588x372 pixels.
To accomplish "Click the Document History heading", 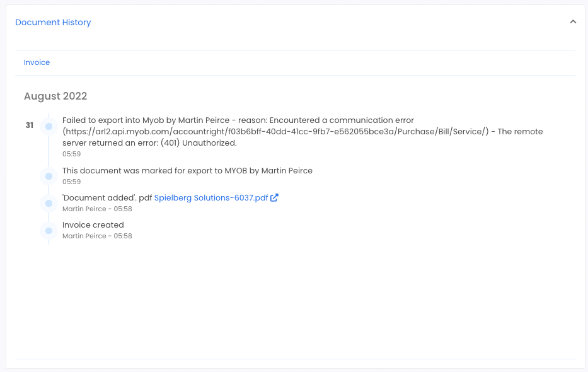I will tap(53, 22).
